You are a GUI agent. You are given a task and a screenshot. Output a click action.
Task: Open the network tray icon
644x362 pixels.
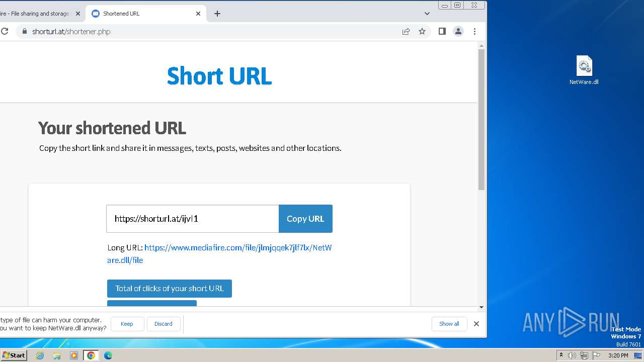click(584, 355)
